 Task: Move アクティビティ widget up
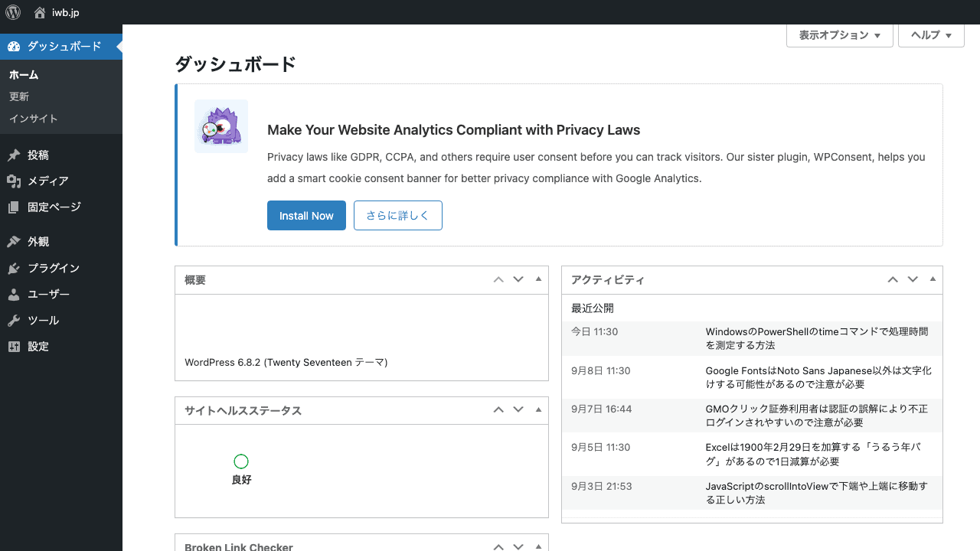(x=893, y=280)
